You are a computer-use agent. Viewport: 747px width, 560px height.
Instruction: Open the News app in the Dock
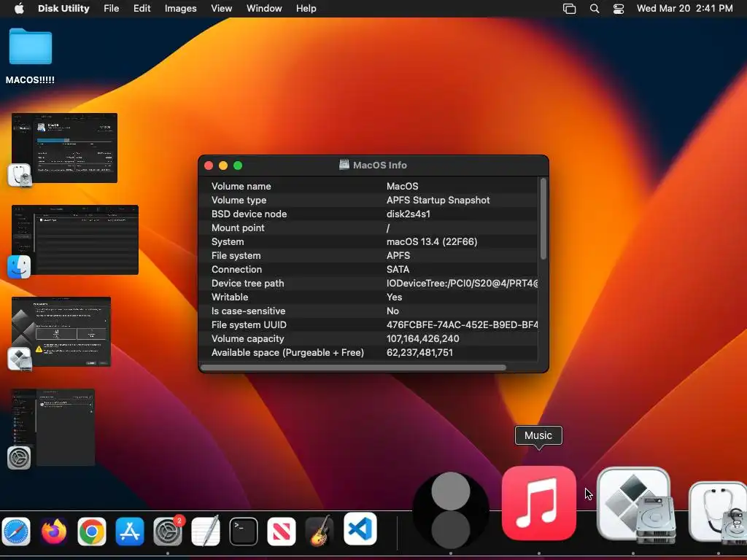(282, 531)
